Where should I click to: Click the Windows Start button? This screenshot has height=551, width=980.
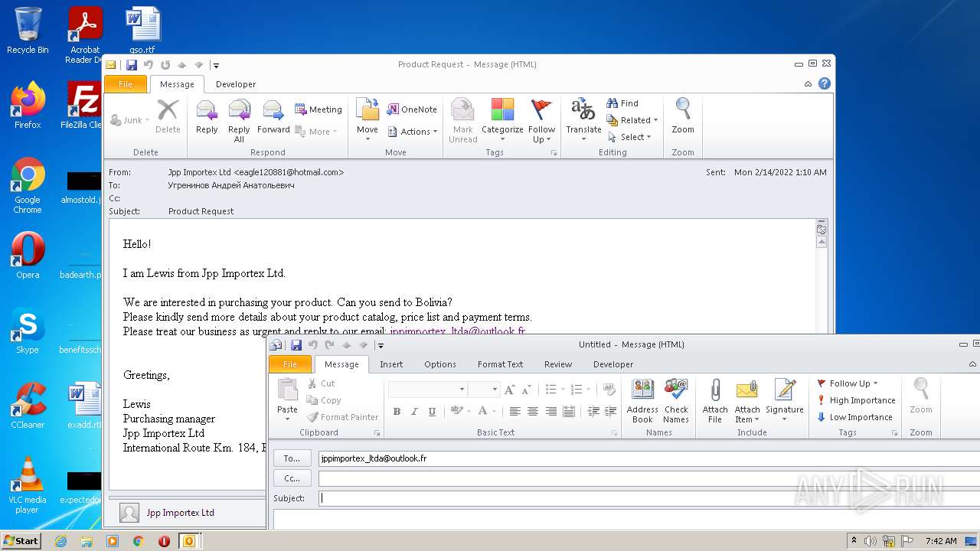click(21, 541)
